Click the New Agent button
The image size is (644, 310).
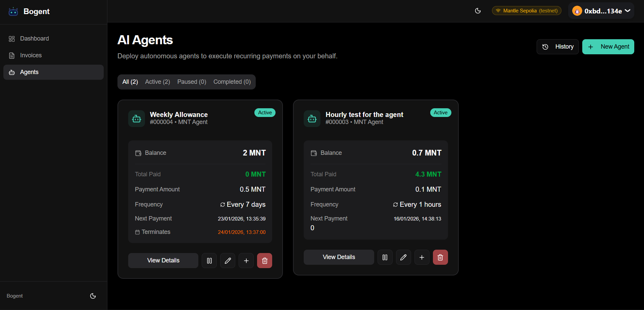pos(608,47)
